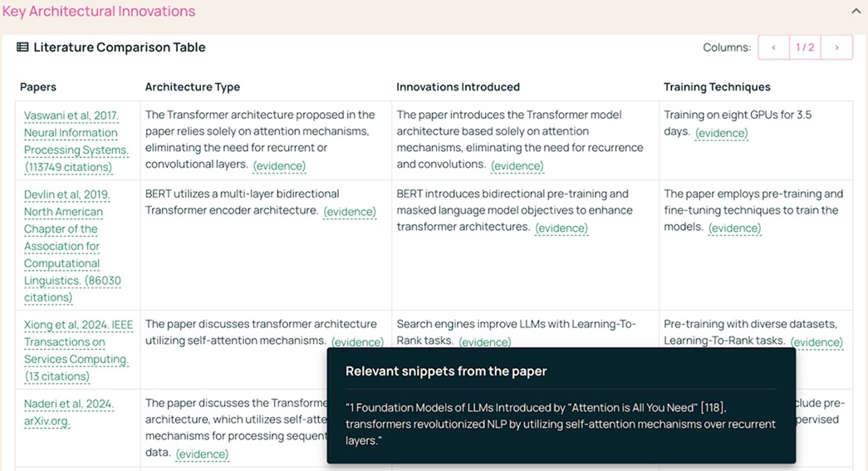
Task: Click the 1/2 column page indicator
Action: coord(805,47)
